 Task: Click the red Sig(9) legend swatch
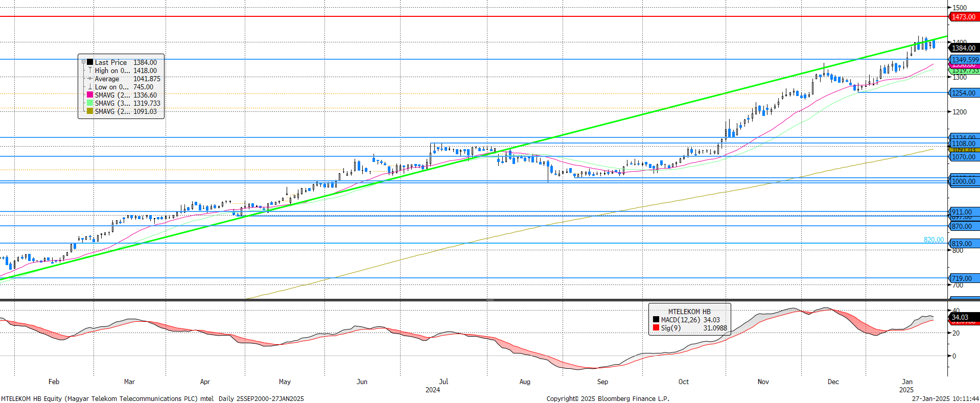[656, 328]
